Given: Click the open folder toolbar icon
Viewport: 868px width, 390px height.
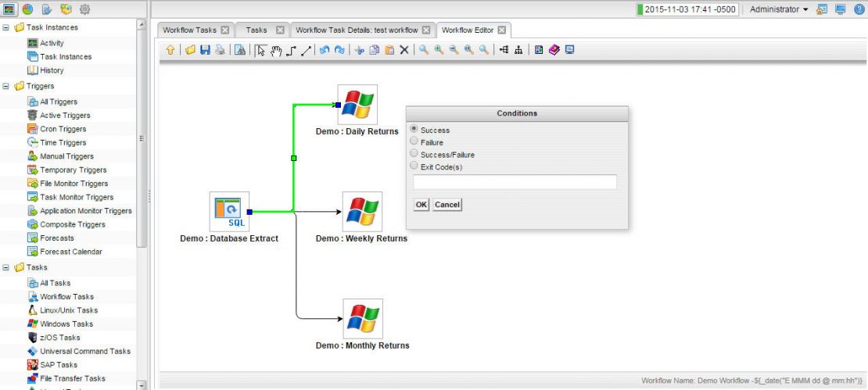Looking at the screenshot, I should (x=191, y=50).
